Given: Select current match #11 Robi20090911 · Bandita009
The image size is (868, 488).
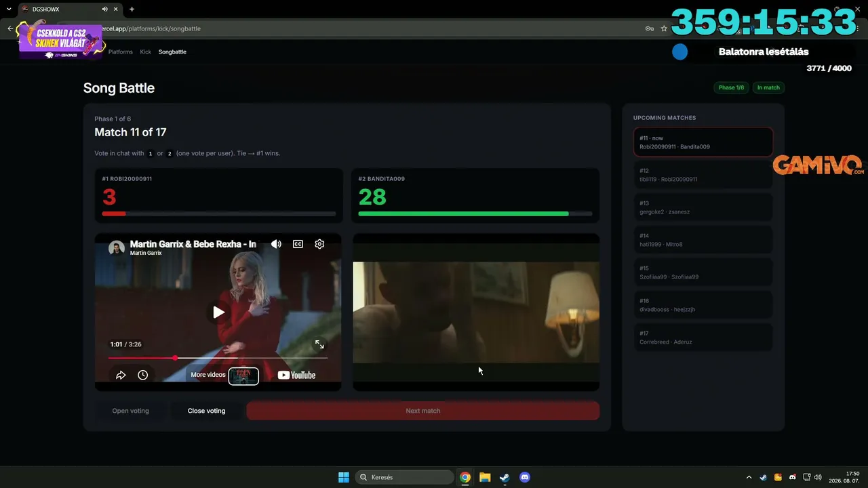Looking at the screenshot, I should [703, 142].
